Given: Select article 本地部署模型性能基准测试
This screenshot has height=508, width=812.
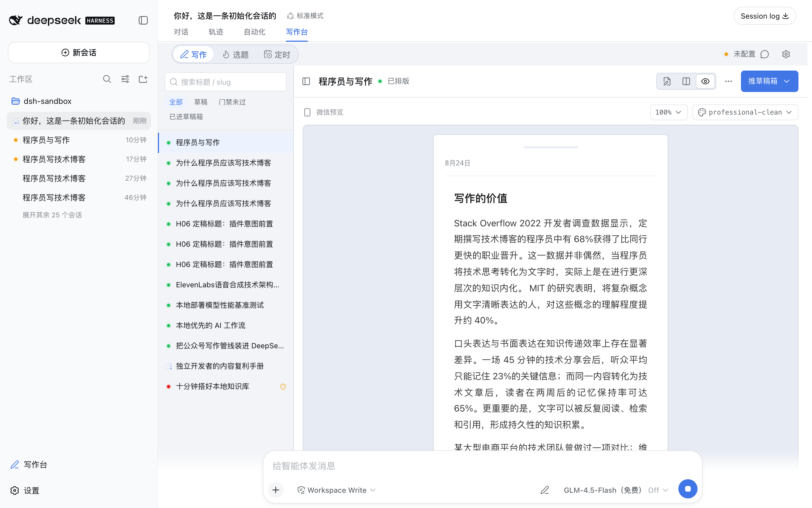Looking at the screenshot, I should click(x=226, y=305).
